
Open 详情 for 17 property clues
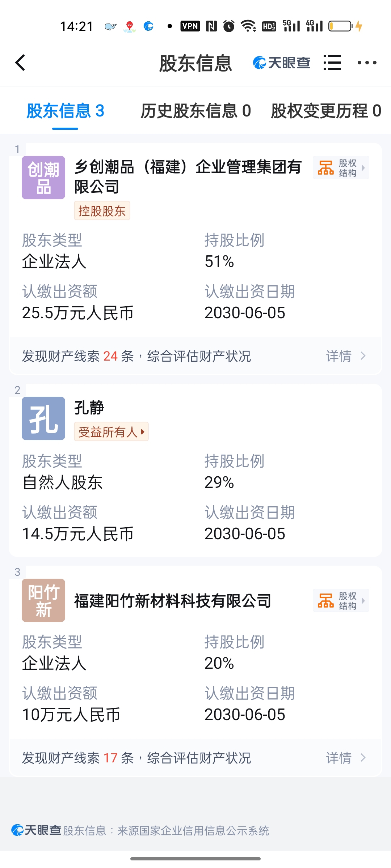point(346,758)
